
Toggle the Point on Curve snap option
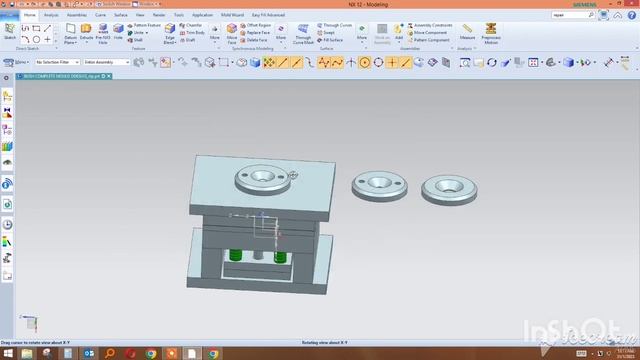406,62
